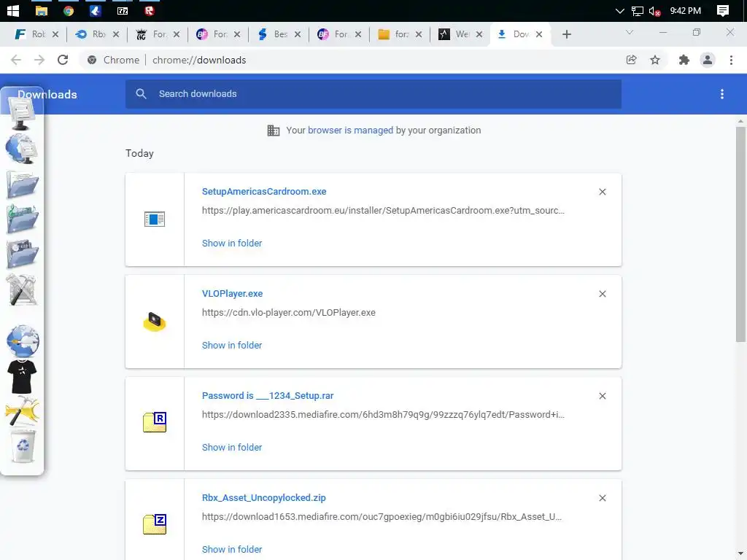Remove Rbx_Asset_Uncopylocked.zip from the list

(x=602, y=498)
